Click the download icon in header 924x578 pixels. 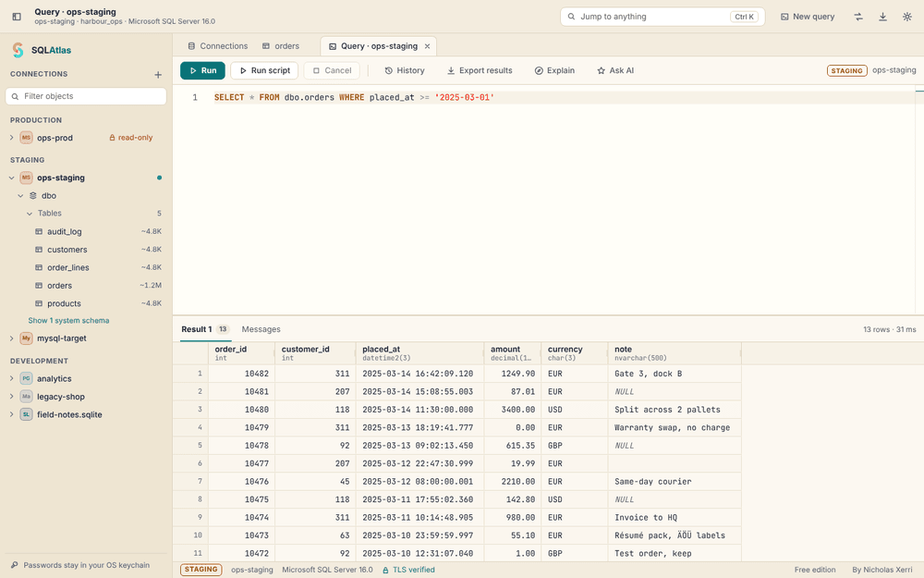click(882, 17)
